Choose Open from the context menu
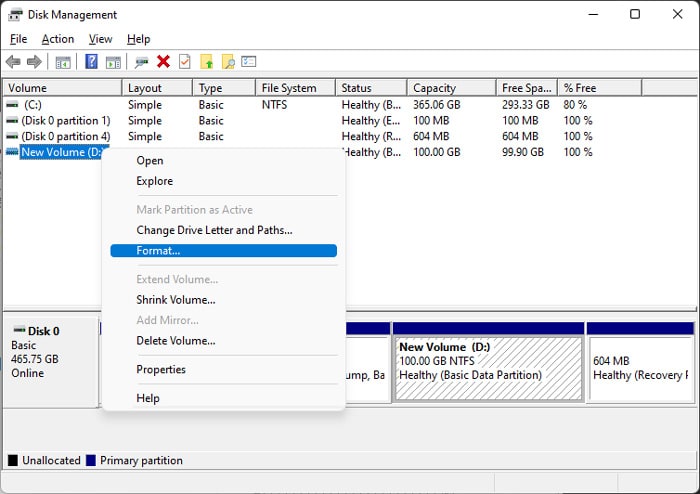700x494 pixels. (x=223, y=161)
